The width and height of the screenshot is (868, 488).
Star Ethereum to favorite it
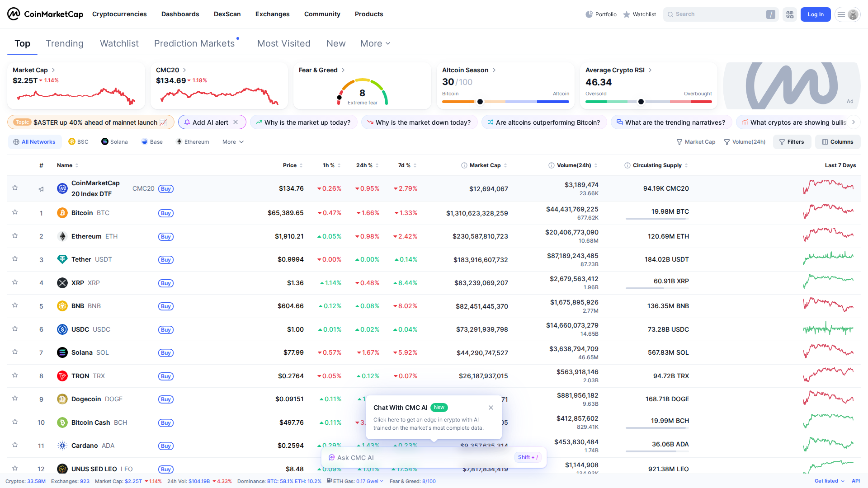(x=15, y=236)
